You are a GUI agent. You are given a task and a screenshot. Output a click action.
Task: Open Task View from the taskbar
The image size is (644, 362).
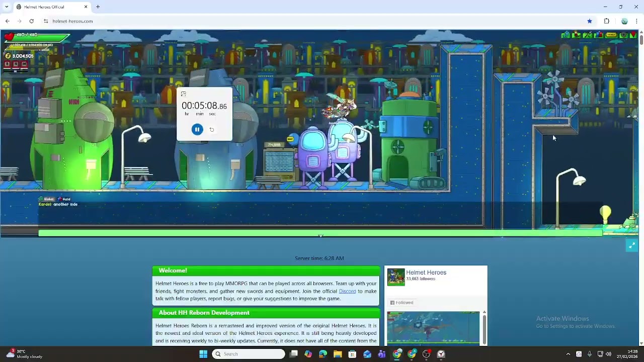pos(293,354)
